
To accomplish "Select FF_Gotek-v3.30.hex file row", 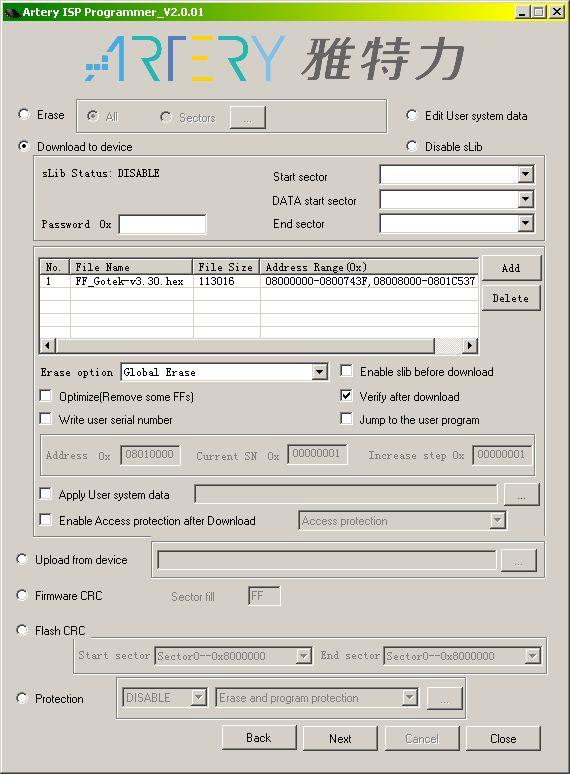I will point(259,281).
